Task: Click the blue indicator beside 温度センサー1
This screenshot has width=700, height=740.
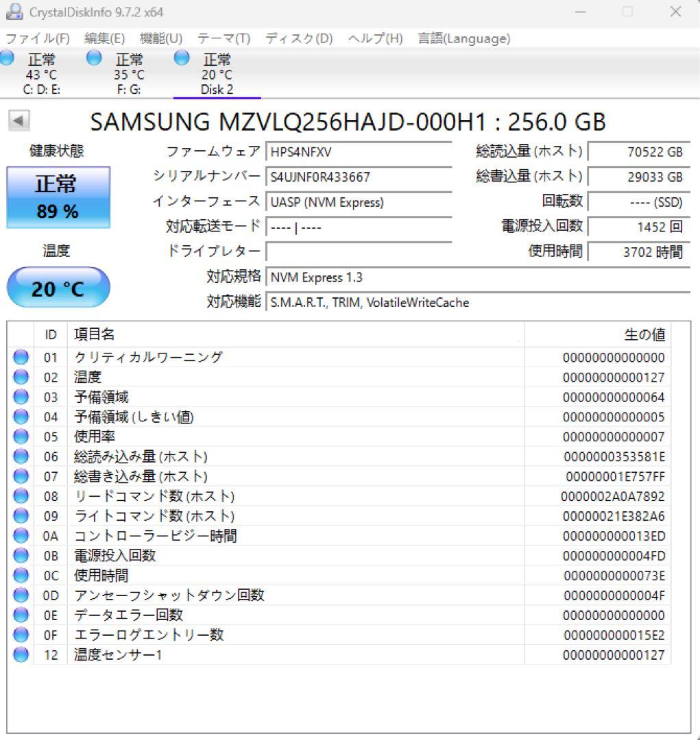Action: pyautogui.click(x=21, y=654)
